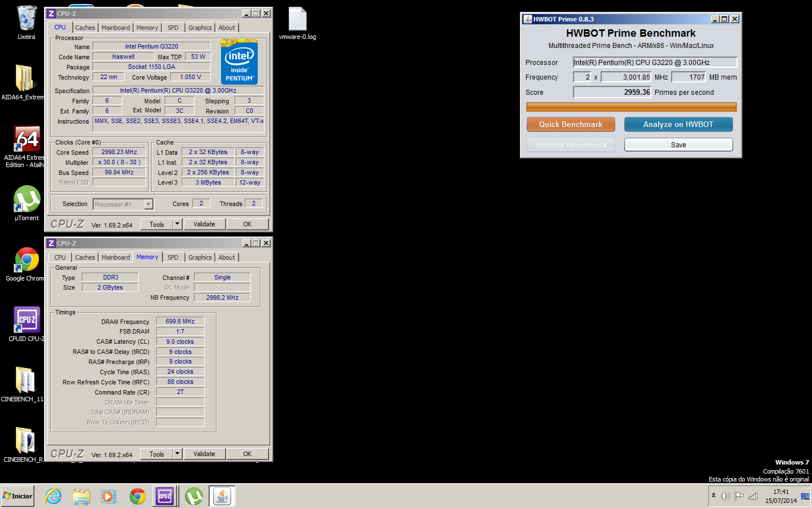Image resolution: width=812 pixels, height=508 pixels.
Task: Open Windows Media Player from taskbar
Action: point(109,496)
